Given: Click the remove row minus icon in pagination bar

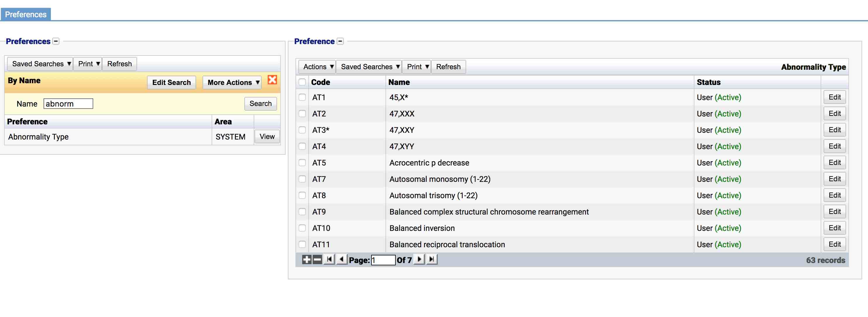Looking at the screenshot, I should pyautogui.click(x=317, y=259).
